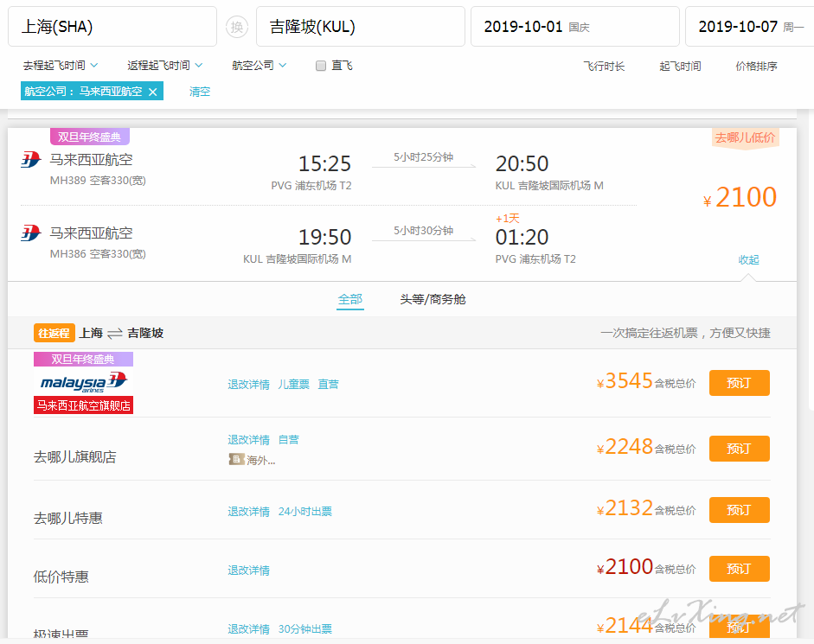This screenshot has height=644, width=814.
Task: Click 30分钟出票 tag
Action: click(x=305, y=629)
